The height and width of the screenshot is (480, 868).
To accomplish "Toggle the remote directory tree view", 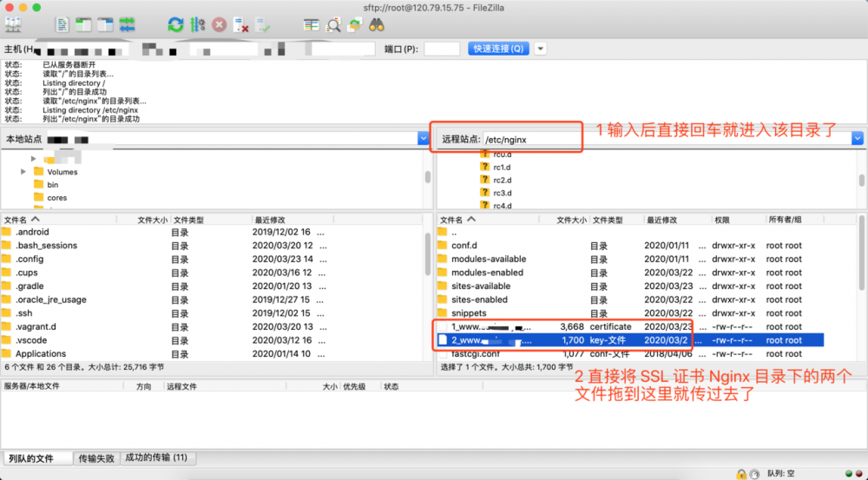I will click(x=105, y=25).
